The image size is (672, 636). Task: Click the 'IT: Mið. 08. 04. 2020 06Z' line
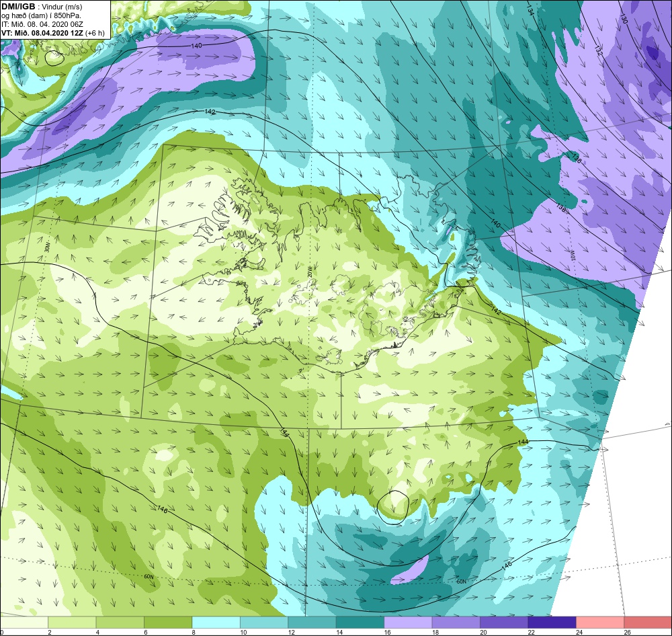(42, 24)
